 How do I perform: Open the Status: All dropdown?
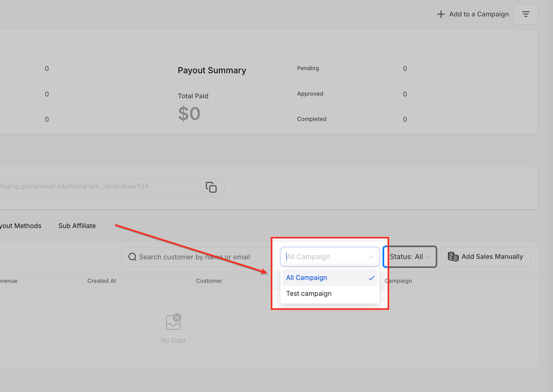(406, 257)
